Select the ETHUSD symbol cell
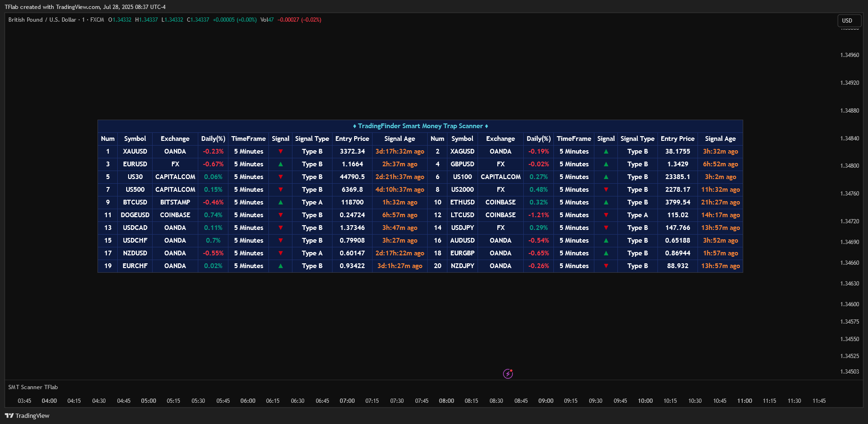This screenshot has height=424, width=868. point(462,202)
